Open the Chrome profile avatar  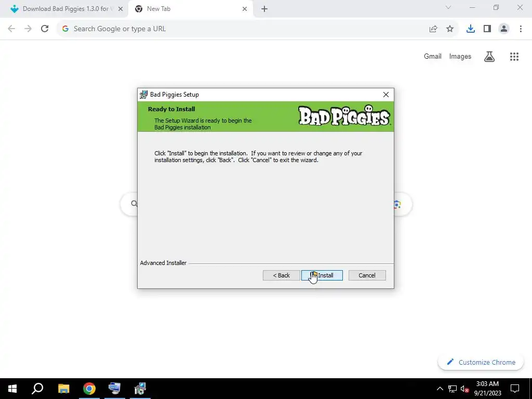pos(504,29)
